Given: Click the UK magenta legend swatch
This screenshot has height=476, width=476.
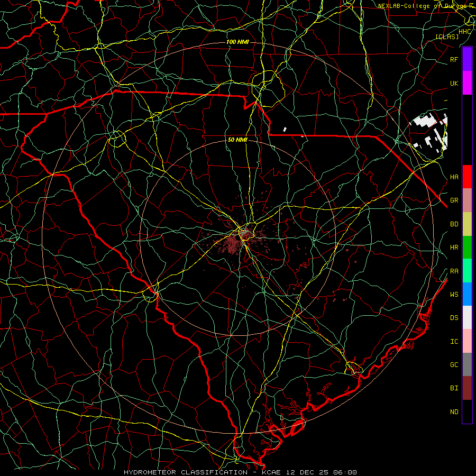Looking at the screenshot, I should point(467,83).
